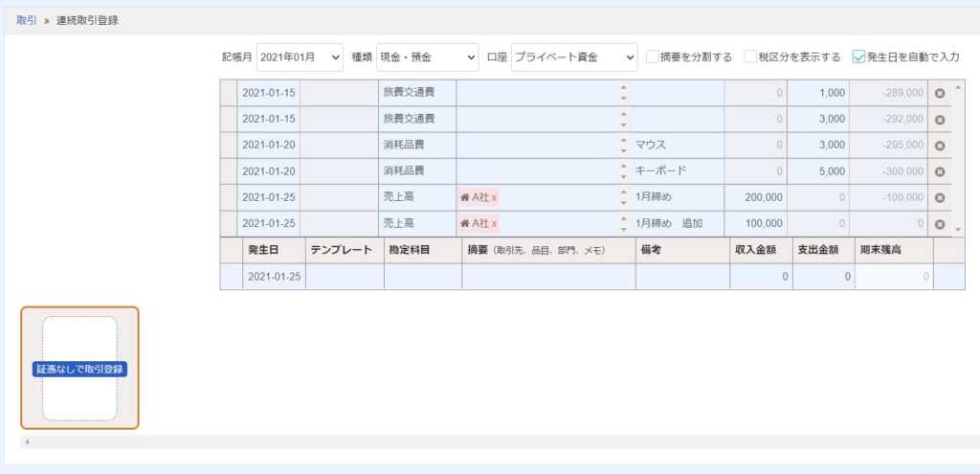Click the 摘要 stepper in the キーボード row

(623, 170)
